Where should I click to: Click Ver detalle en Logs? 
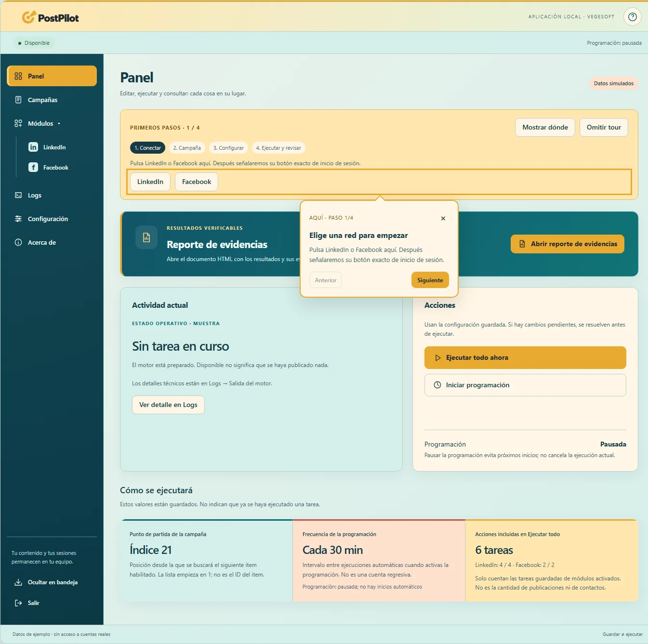(168, 405)
